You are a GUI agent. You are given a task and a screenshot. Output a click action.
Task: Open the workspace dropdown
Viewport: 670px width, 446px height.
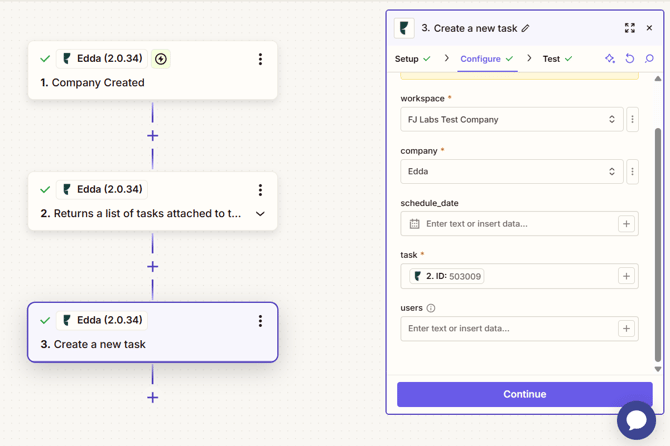(x=511, y=120)
